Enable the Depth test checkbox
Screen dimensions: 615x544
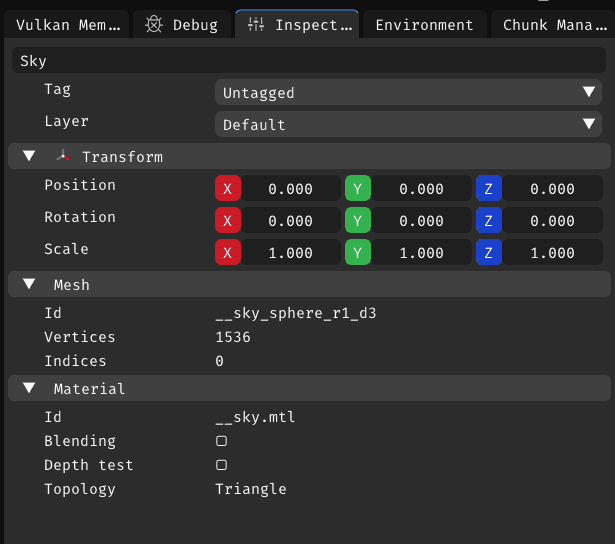[x=221, y=465]
